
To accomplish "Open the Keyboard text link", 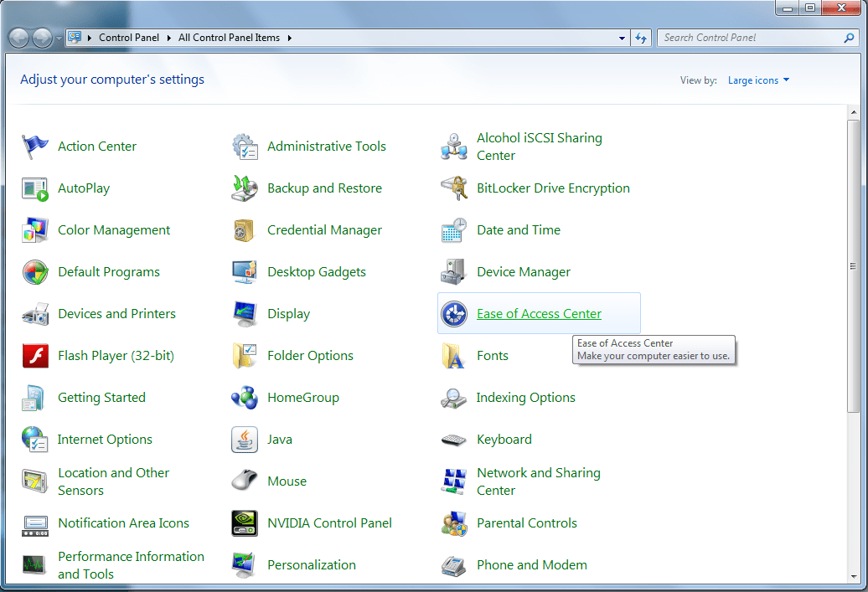I will click(x=504, y=440).
